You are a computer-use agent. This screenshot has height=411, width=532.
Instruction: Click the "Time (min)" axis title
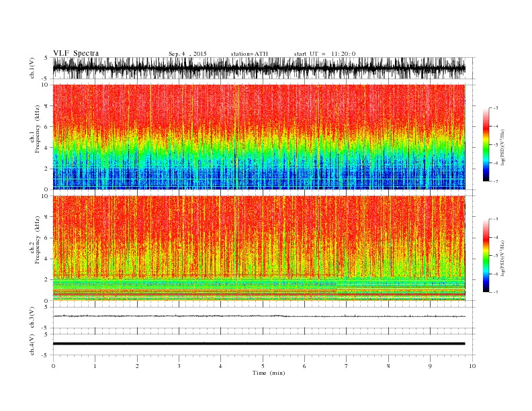coord(269,373)
